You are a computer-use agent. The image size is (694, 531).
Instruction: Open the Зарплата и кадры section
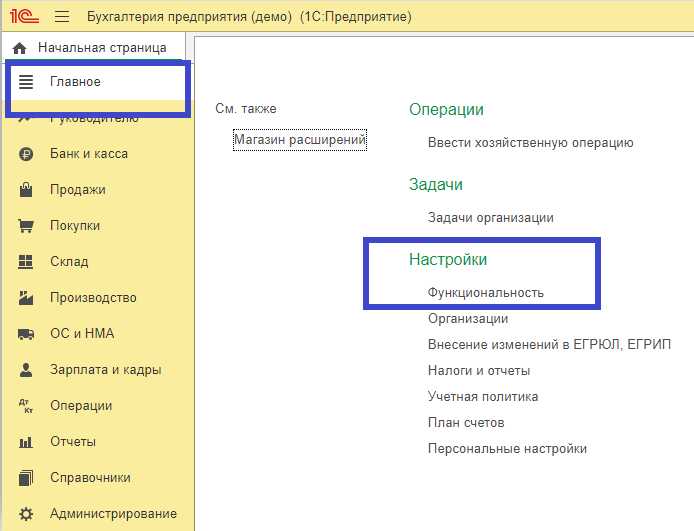tap(105, 369)
